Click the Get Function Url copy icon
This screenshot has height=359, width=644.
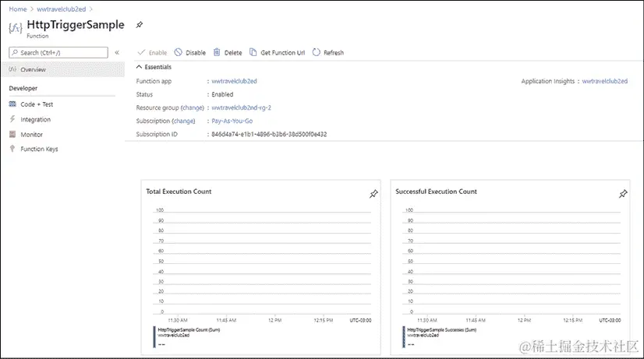coord(253,52)
